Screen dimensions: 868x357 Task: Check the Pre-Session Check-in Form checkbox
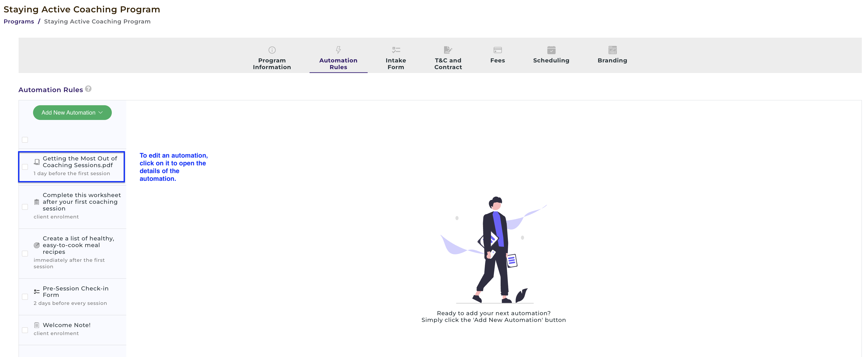[x=25, y=297]
